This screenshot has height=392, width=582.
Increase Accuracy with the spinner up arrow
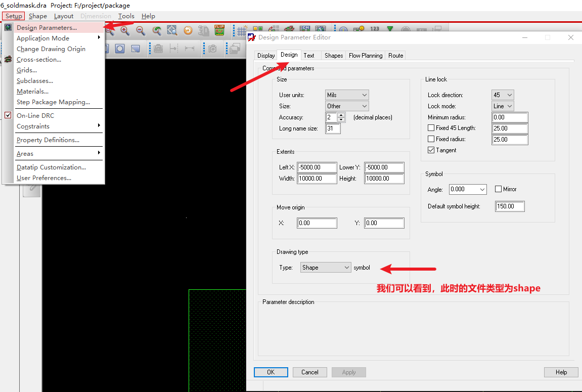coord(341,115)
